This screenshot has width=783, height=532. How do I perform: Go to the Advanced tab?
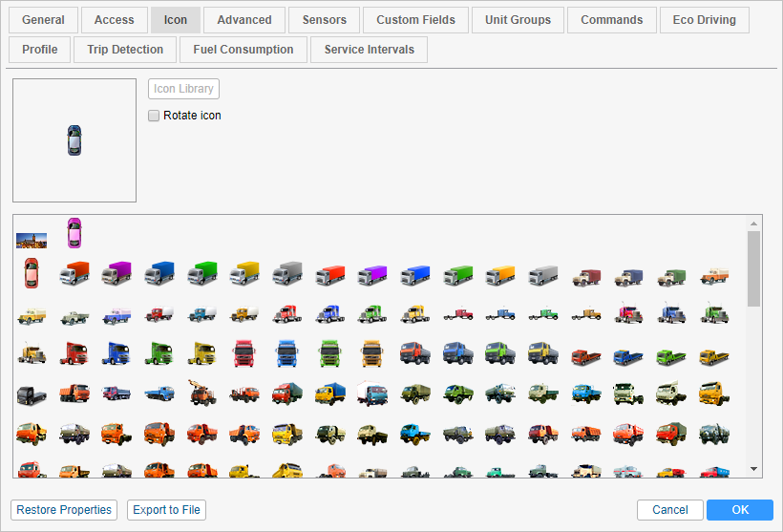(x=244, y=20)
